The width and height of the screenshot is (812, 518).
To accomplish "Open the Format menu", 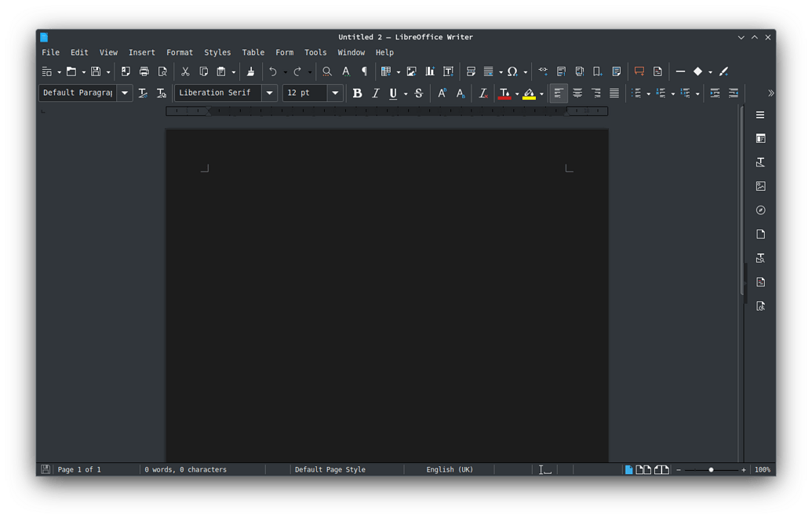I will [x=180, y=52].
